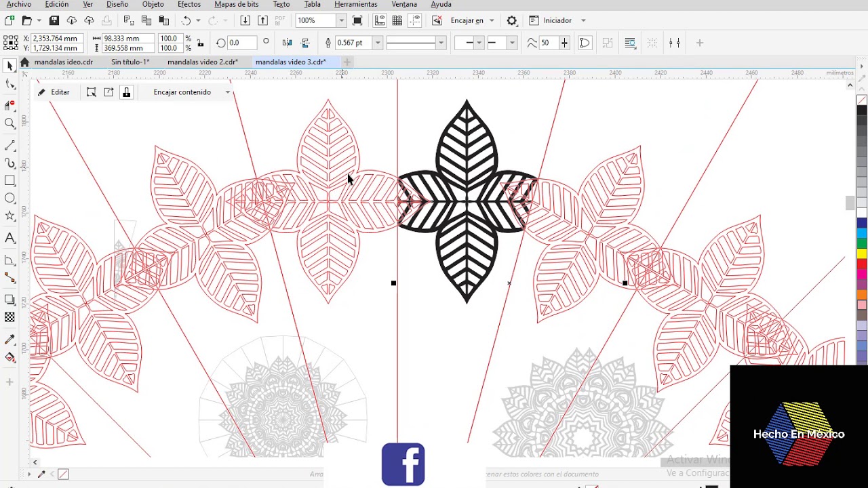Image resolution: width=868 pixels, height=488 pixels.
Task: Switch to Sin título-1 tab
Action: (130, 62)
